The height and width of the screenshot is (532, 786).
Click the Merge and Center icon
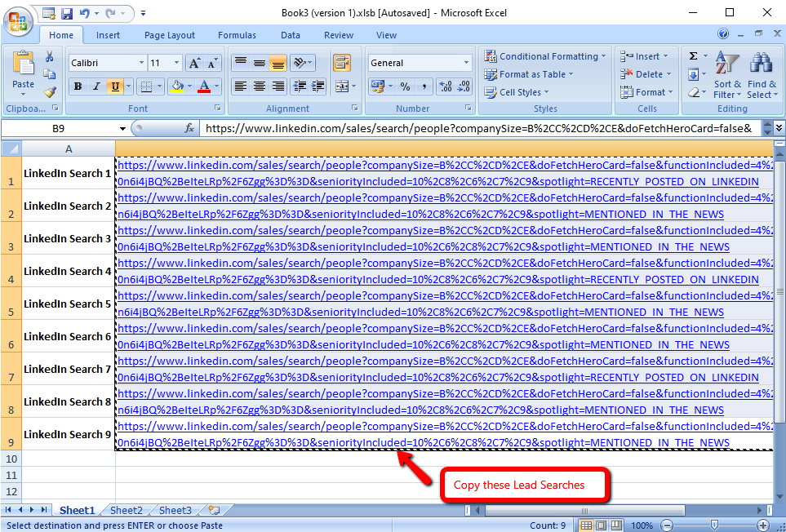pyautogui.click(x=342, y=86)
